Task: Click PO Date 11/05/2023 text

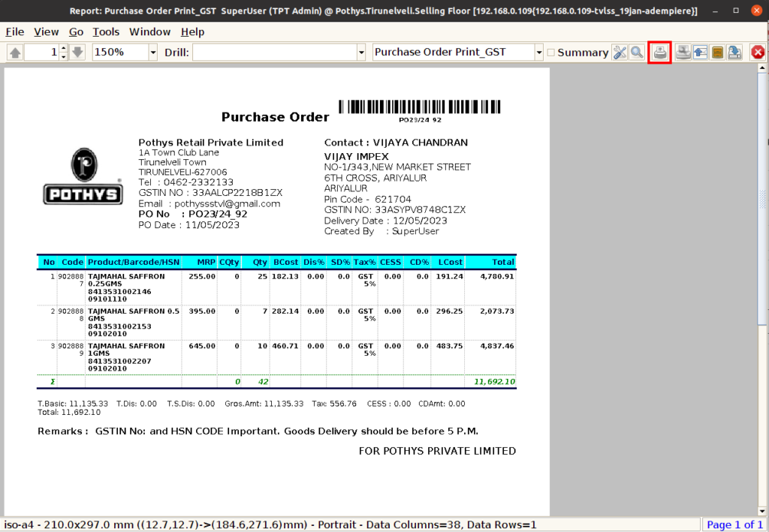Action: click(188, 225)
